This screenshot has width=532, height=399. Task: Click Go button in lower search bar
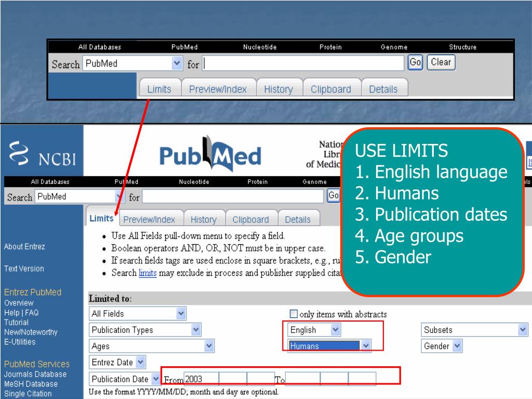point(334,195)
